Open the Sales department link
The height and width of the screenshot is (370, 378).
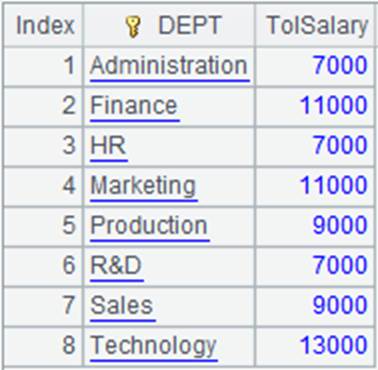pos(122,306)
